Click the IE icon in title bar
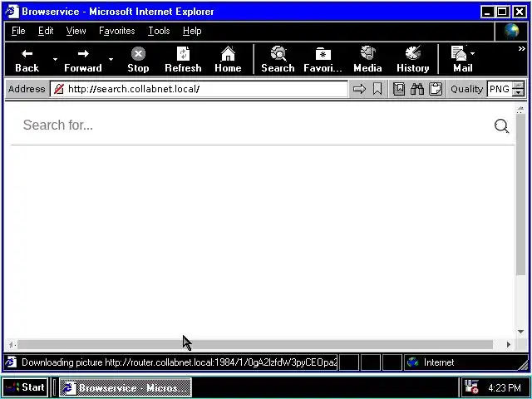The image size is (532, 399). [x=12, y=12]
